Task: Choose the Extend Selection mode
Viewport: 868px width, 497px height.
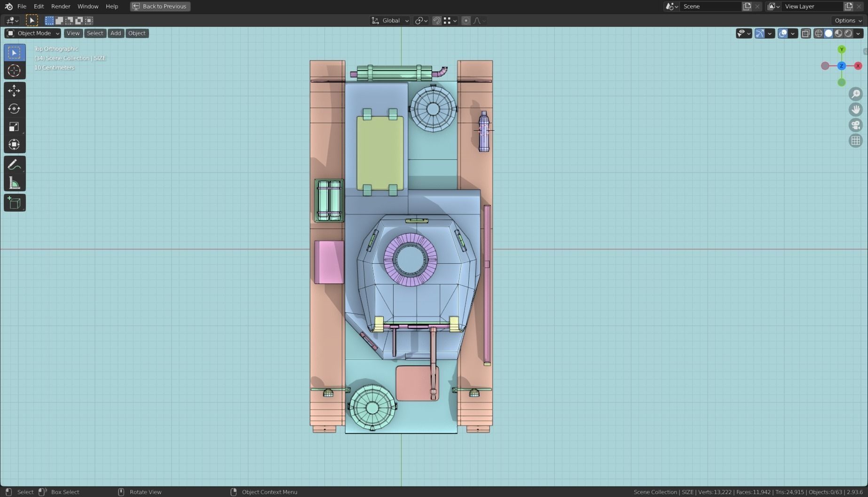Action: click(x=59, y=20)
